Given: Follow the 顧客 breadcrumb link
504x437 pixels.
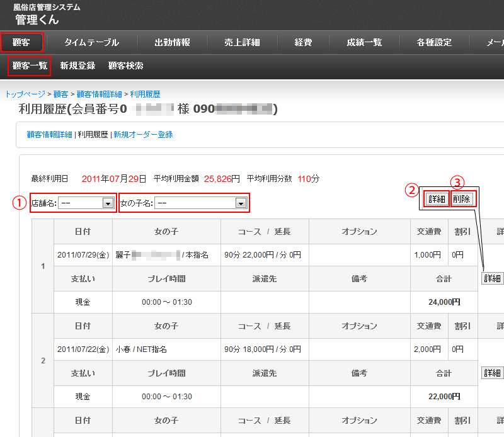Looking at the screenshot, I should coord(60,94).
